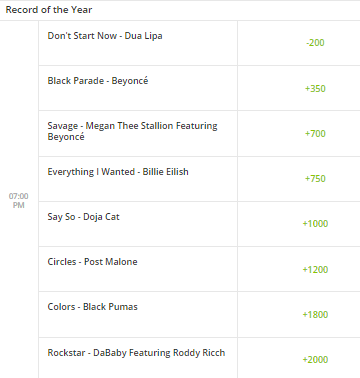Click the Don't Start Now - Dua Lipa entry

105,36
